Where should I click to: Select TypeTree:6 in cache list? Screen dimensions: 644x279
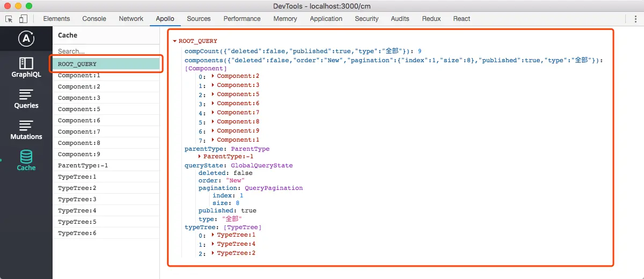(x=106, y=233)
